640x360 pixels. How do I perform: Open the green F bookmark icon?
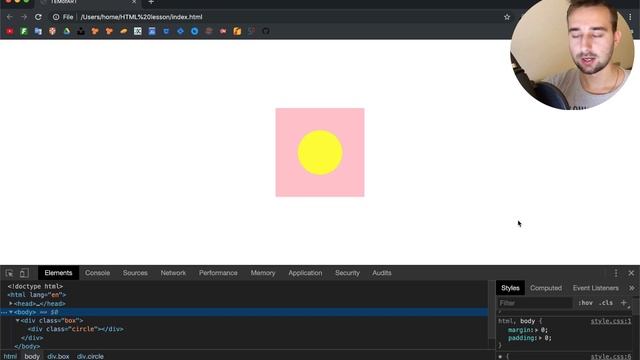pyautogui.click(x=24, y=31)
